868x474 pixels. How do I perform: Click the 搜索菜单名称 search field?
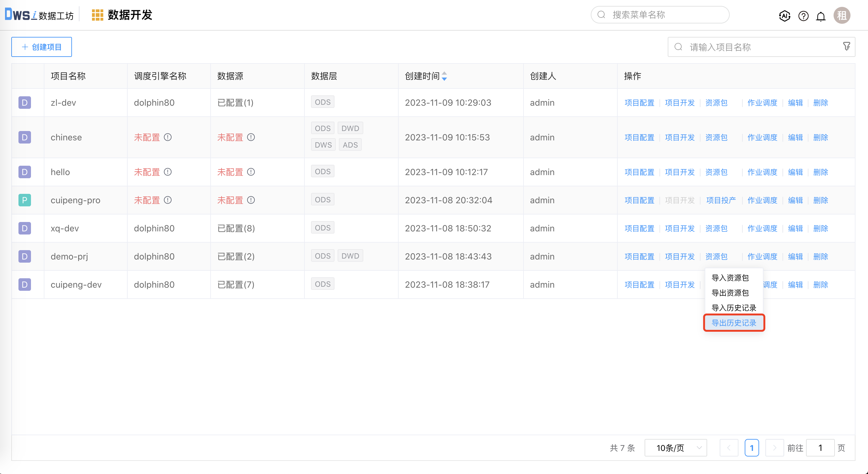pyautogui.click(x=661, y=15)
